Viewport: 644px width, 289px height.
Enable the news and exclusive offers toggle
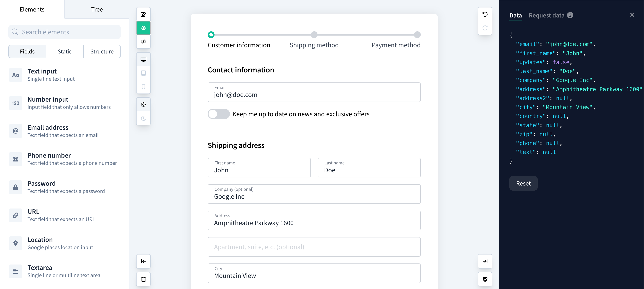coord(219,114)
